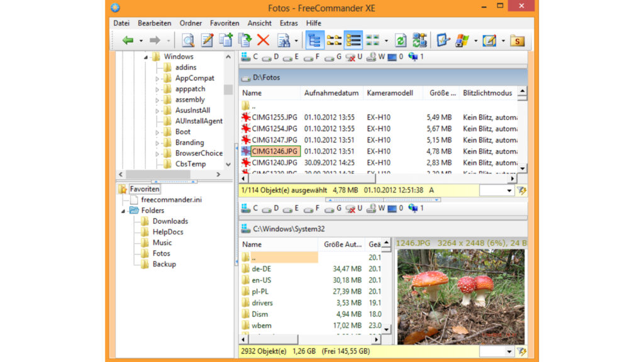This screenshot has width=644, height=362.
Task: Click the folder S icon
Action: (517, 40)
